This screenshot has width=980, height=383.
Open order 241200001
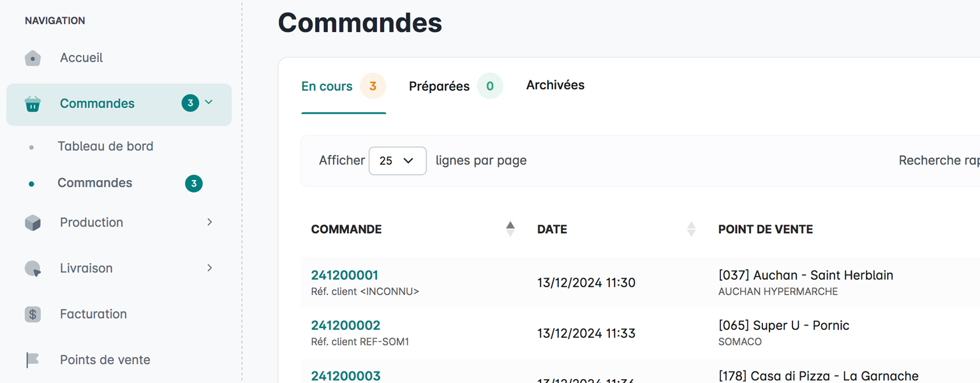click(345, 275)
